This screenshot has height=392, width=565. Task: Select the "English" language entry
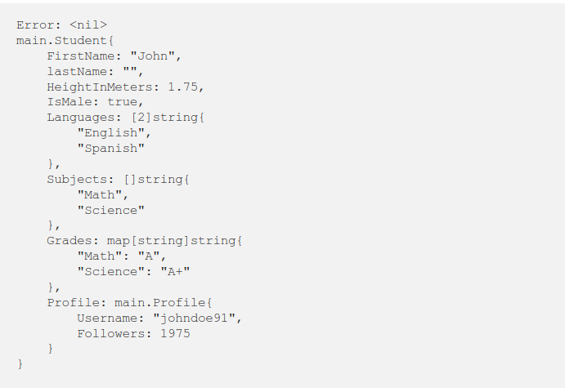114,132
